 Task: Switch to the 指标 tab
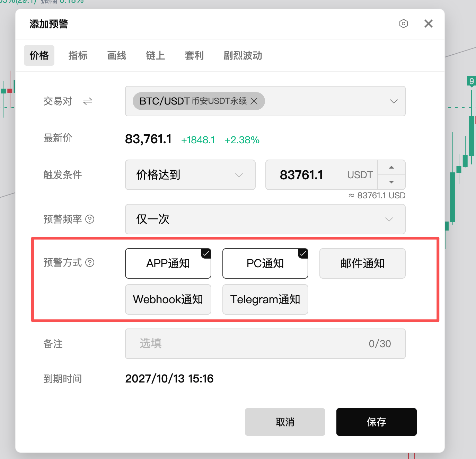(x=78, y=55)
